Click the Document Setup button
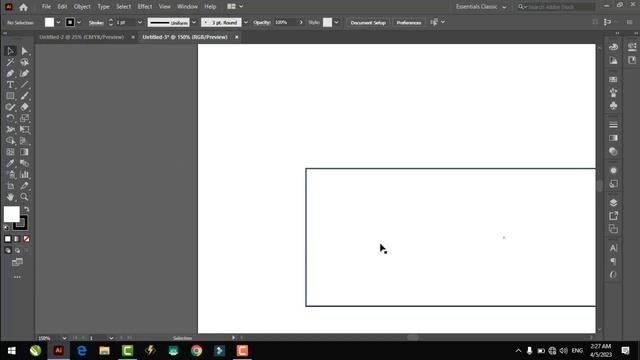 (x=368, y=22)
